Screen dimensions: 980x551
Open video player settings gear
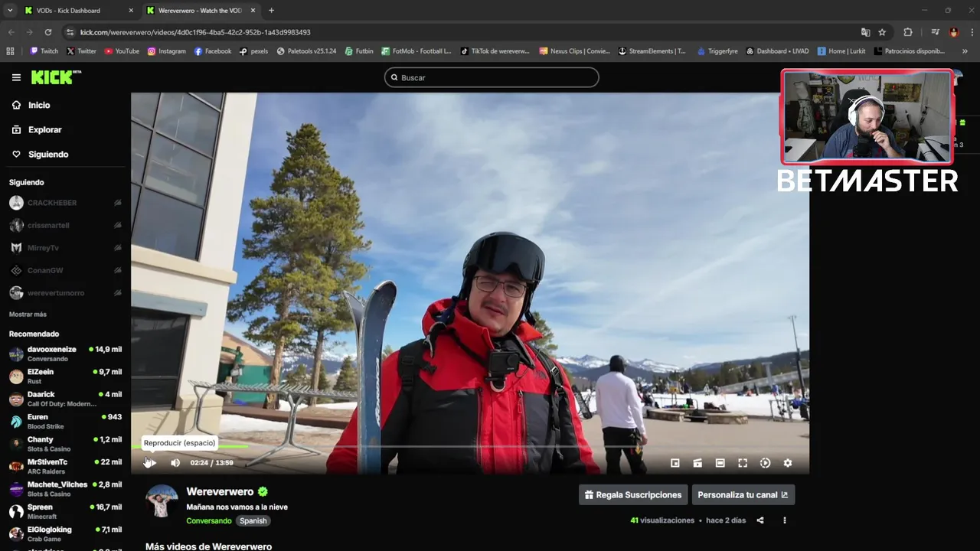[x=788, y=463]
